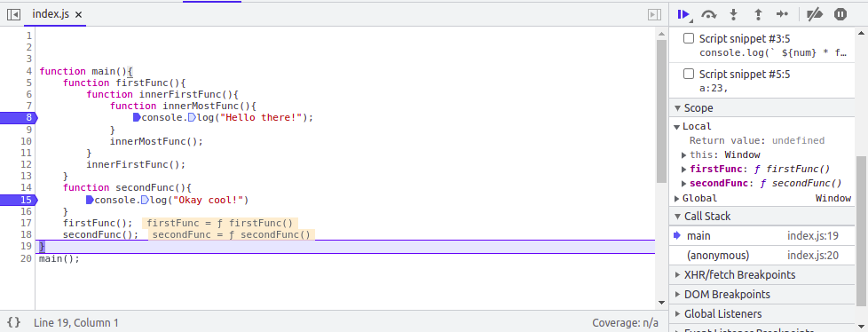Expand the firstFunc scope variable

(x=684, y=170)
